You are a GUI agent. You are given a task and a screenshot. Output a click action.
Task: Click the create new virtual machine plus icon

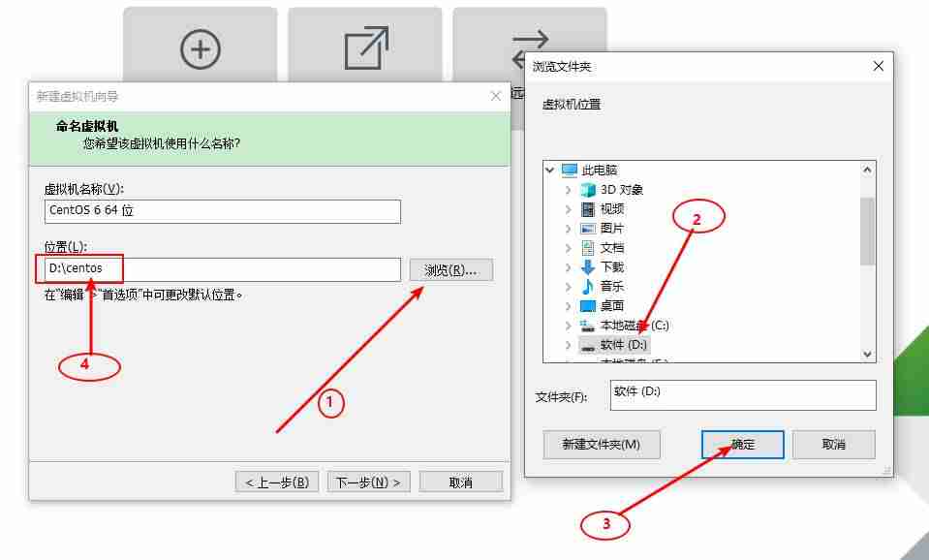click(x=201, y=49)
